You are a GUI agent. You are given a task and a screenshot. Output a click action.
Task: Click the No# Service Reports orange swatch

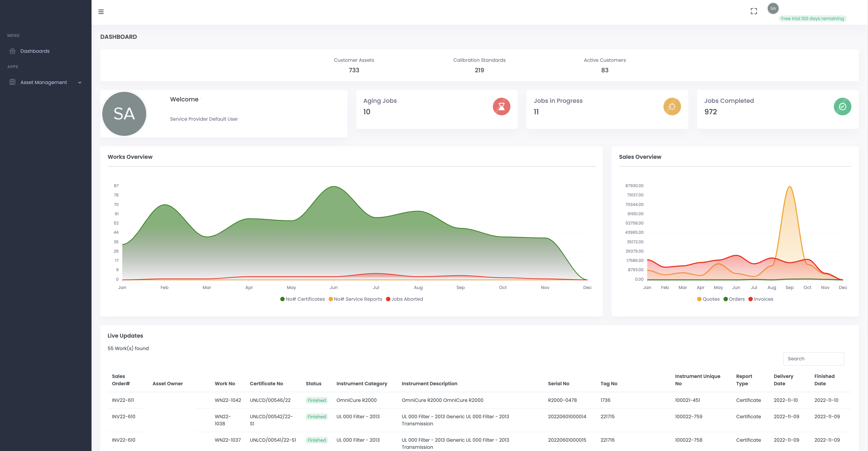[331, 299]
